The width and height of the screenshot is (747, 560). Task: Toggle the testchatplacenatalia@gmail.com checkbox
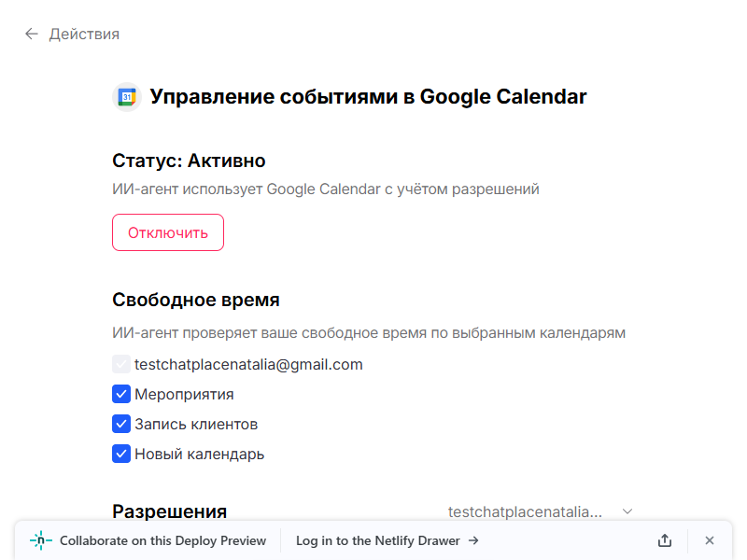(x=121, y=364)
